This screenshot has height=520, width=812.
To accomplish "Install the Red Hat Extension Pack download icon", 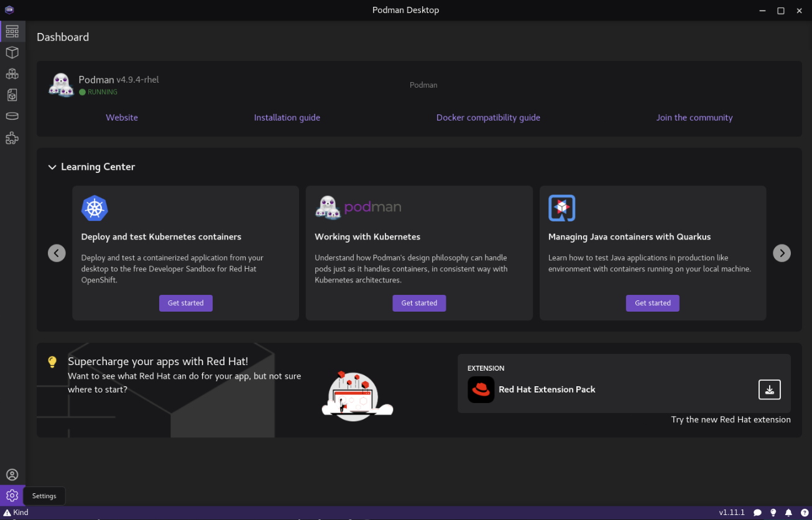I will (770, 389).
